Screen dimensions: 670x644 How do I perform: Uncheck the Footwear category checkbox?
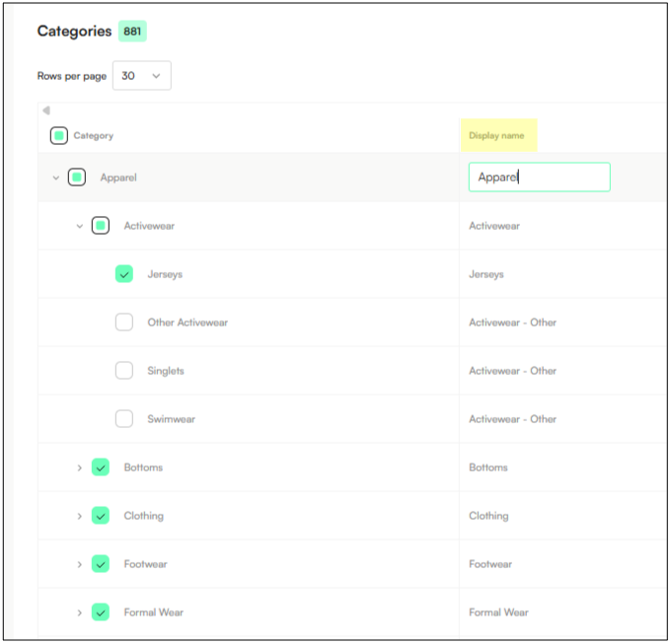coord(101,564)
